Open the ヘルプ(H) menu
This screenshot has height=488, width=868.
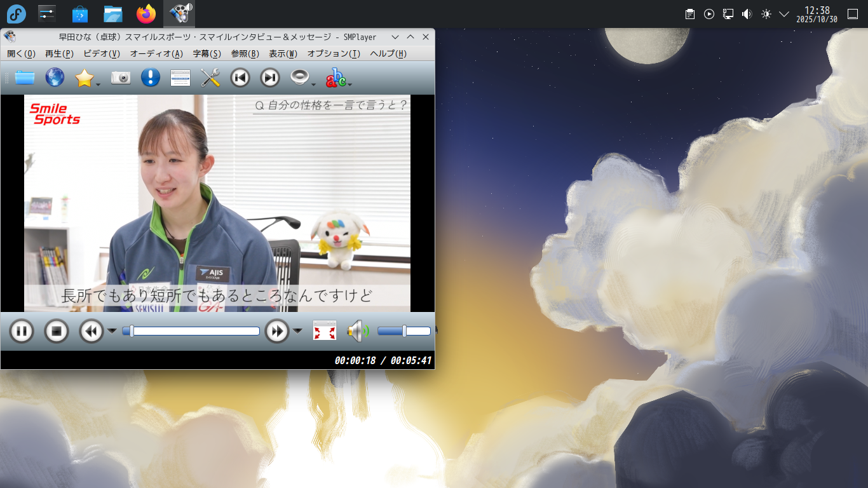click(388, 54)
